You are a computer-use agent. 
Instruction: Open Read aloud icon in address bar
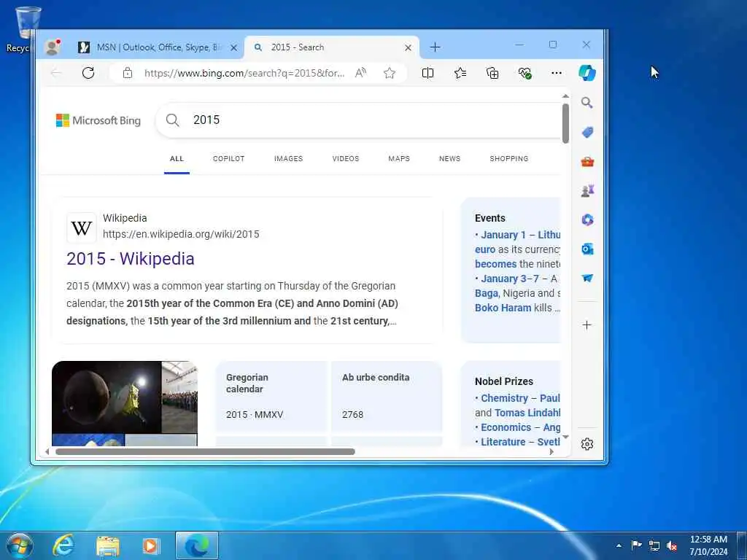pos(360,73)
